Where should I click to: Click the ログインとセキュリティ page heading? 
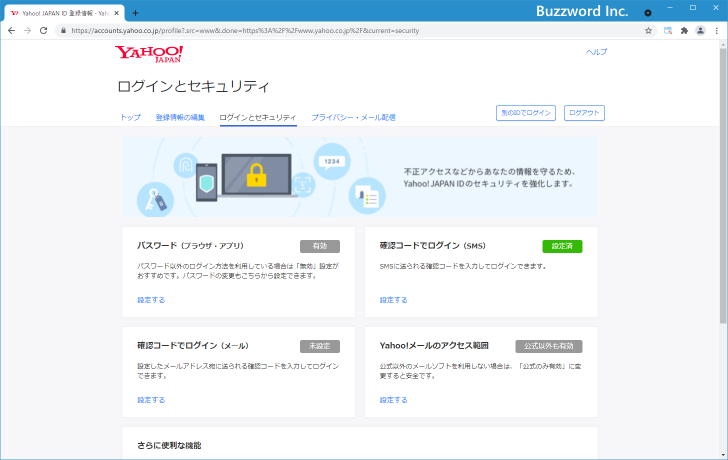click(x=193, y=86)
